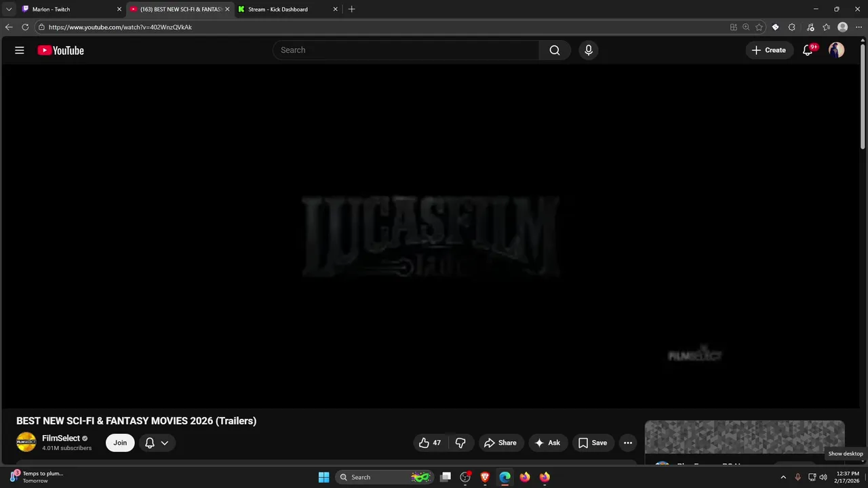Viewport: 868px width, 488px height.
Task: Show hidden system tray icons
Action: tap(783, 477)
